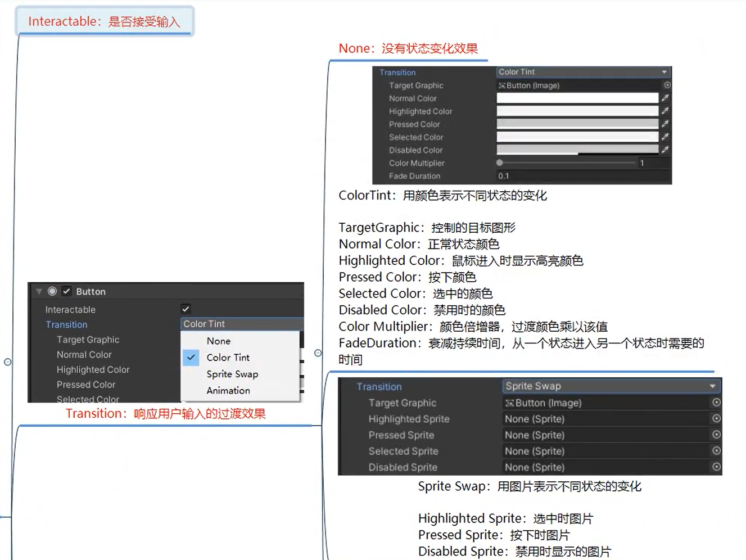Screen dimensions: 746x560
Task: Click Sprite Swap: 用图片表示不同状态的变化 text
Action: 530,486
